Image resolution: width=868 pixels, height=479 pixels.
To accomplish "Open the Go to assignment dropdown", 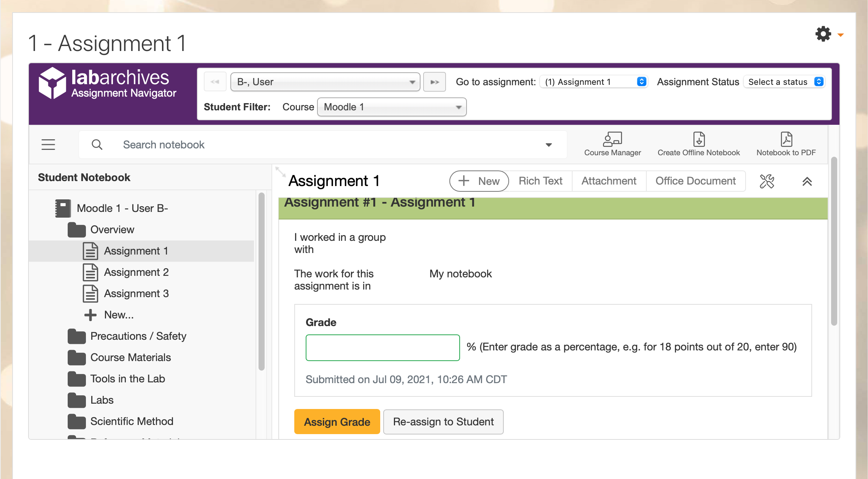I will pos(593,82).
